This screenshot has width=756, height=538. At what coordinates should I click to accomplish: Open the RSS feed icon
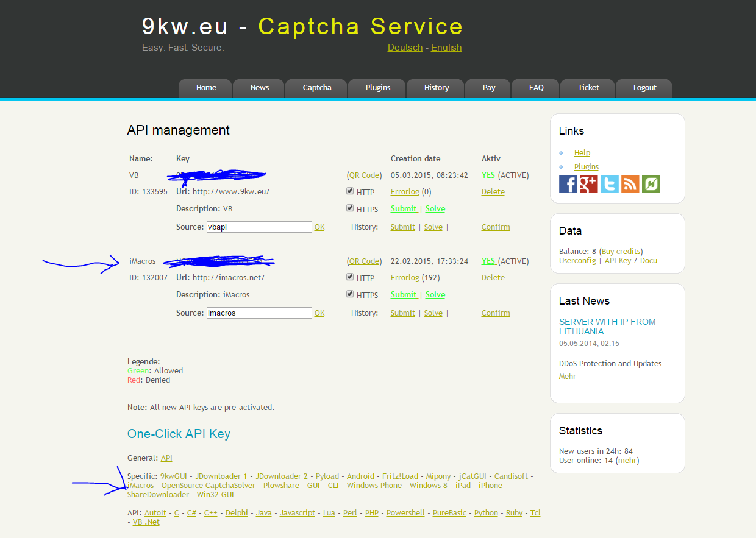click(x=630, y=184)
